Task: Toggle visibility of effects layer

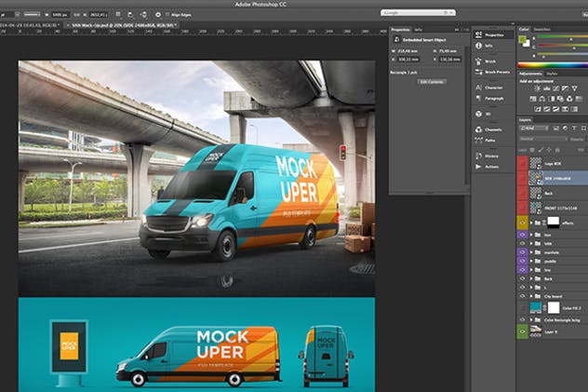Action: (x=523, y=223)
